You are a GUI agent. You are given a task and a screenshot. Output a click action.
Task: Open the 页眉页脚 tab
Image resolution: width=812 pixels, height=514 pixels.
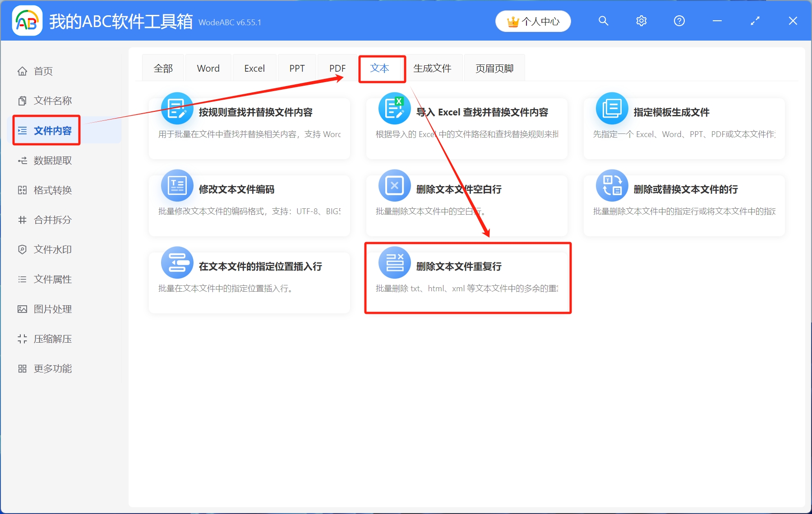click(x=494, y=68)
